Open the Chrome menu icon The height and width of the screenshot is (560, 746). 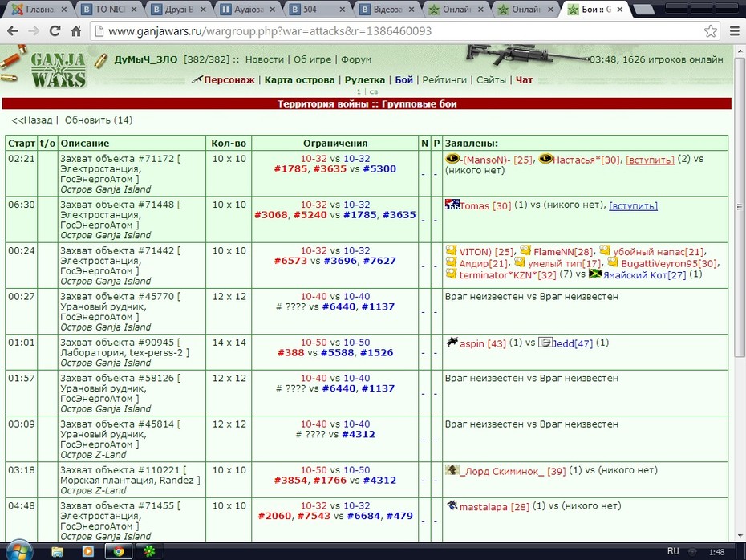point(735,31)
